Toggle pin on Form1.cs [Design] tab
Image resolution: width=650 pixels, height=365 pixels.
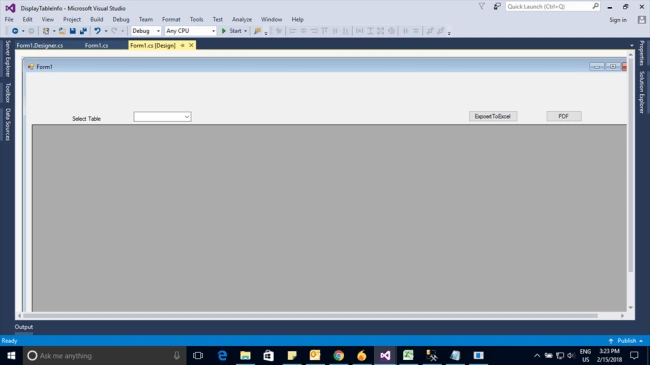tap(182, 45)
